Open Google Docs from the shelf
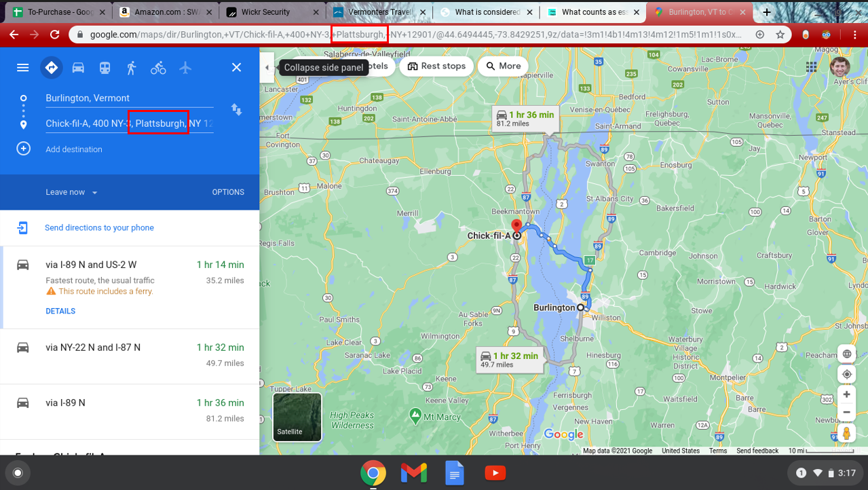Image resolution: width=868 pixels, height=490 pixels. point(455,473)
